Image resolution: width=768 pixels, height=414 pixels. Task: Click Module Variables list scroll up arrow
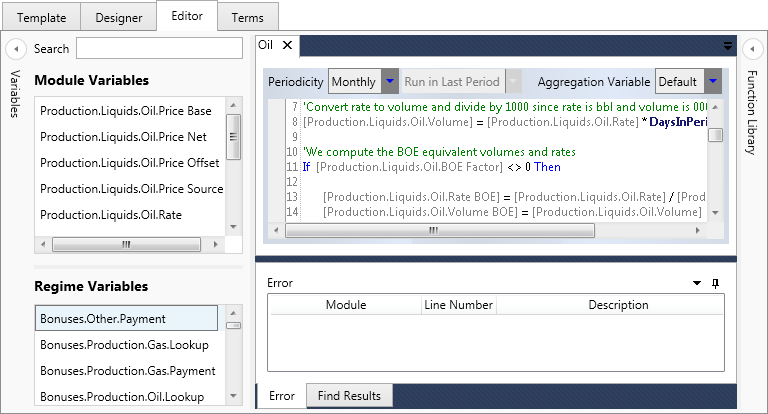coord(233,105)
